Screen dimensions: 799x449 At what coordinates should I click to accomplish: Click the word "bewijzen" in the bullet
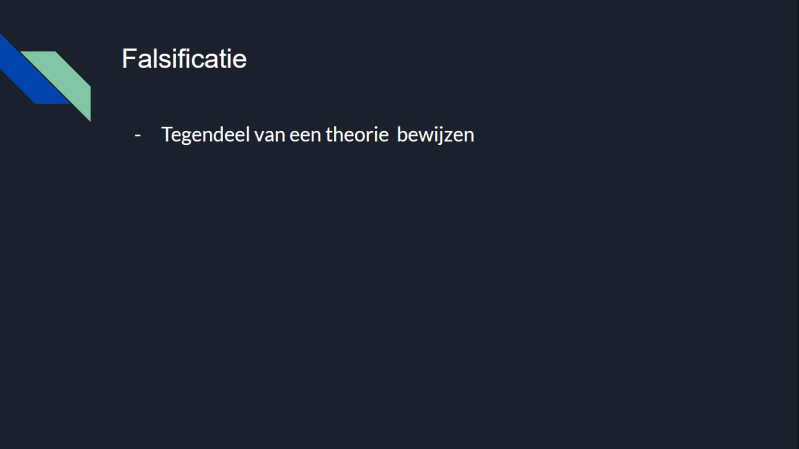(435, 135)
